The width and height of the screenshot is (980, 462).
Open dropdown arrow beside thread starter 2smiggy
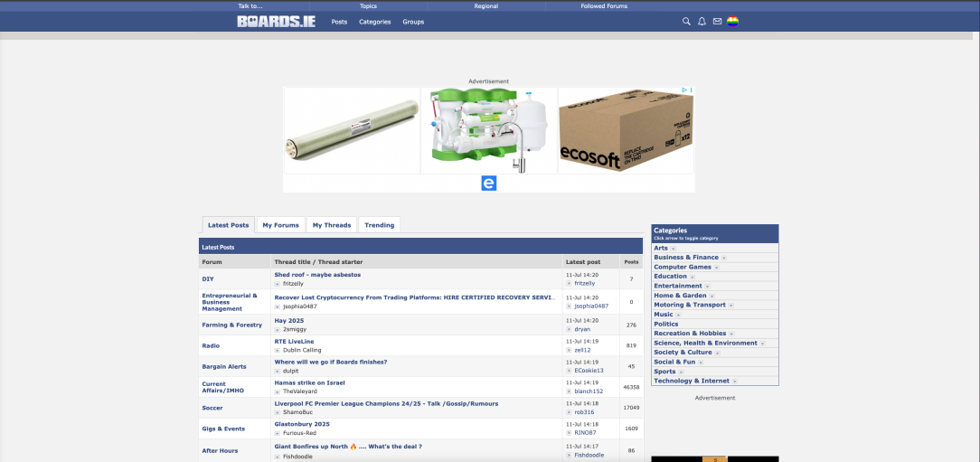point(278,329)
